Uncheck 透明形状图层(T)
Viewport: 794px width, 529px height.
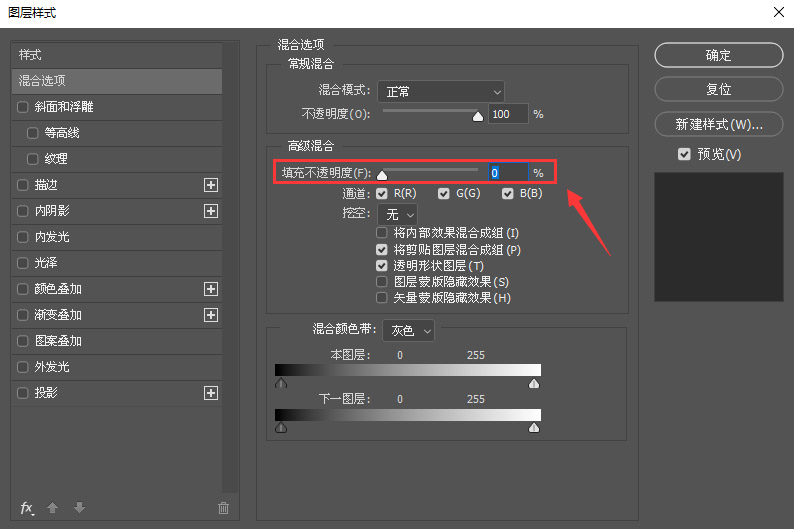point(382,265)
